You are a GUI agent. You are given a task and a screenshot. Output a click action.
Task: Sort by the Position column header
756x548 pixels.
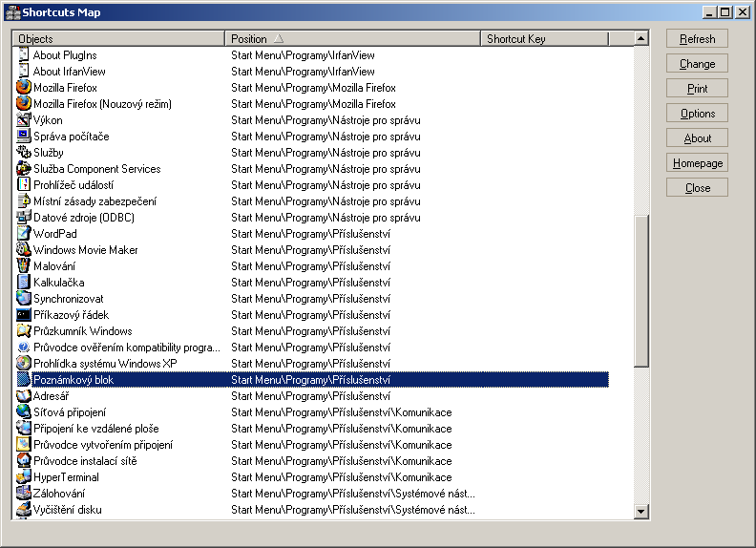pos(352,38)
